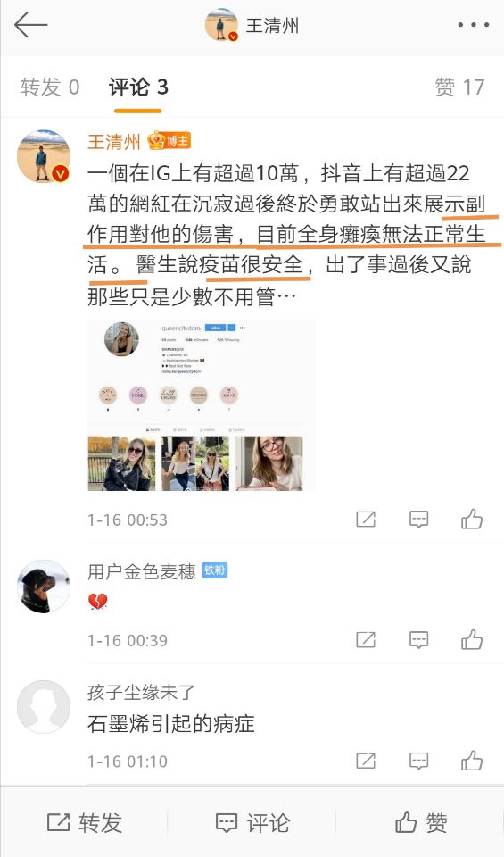Tap the back arrow icon

coord(30,26)
